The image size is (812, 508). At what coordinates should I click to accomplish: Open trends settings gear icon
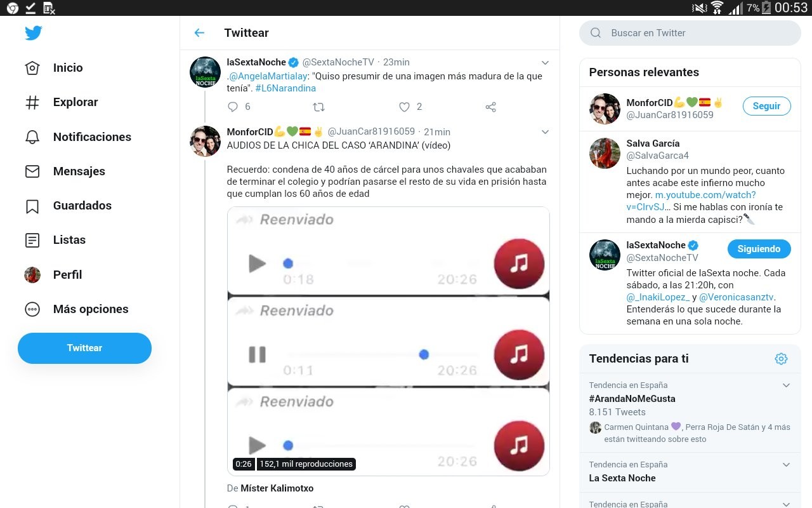[x=781, y=359]
